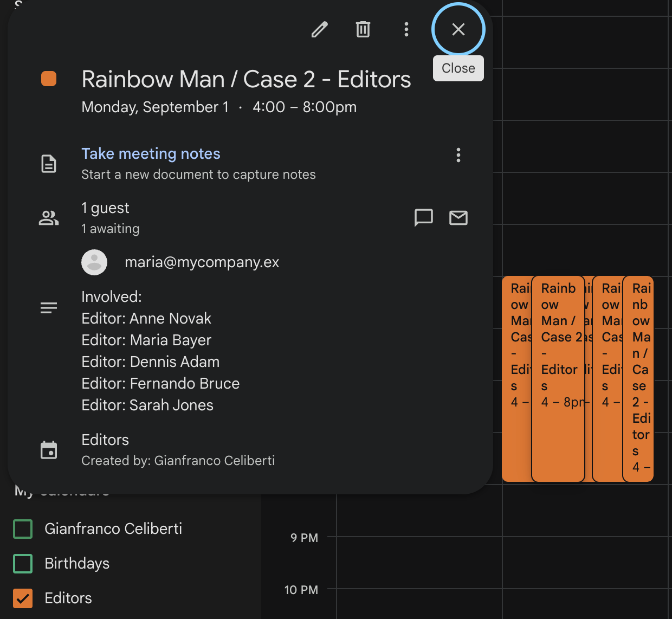The width and height of the screenshot is (672, 619).
Task: Select guest maria@mycompany.ex
Action: pyautogui.click(x=202, y=262)
